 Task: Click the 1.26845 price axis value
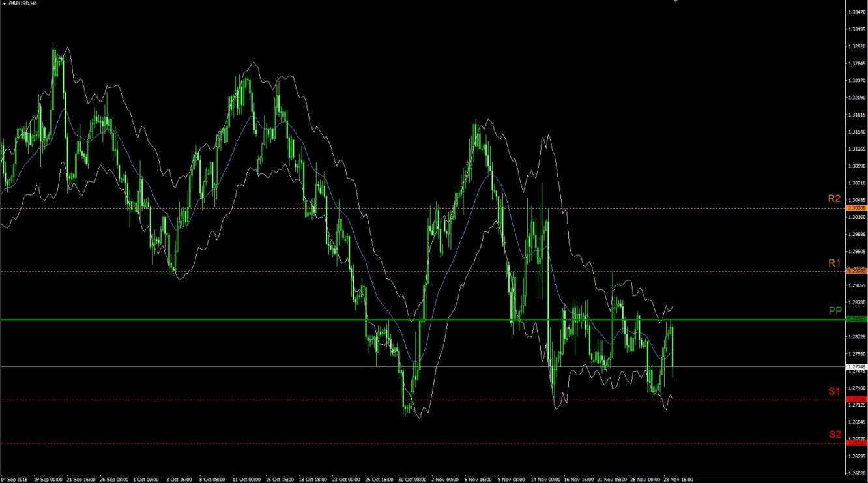pyautogui.click(x=857, y=422)
